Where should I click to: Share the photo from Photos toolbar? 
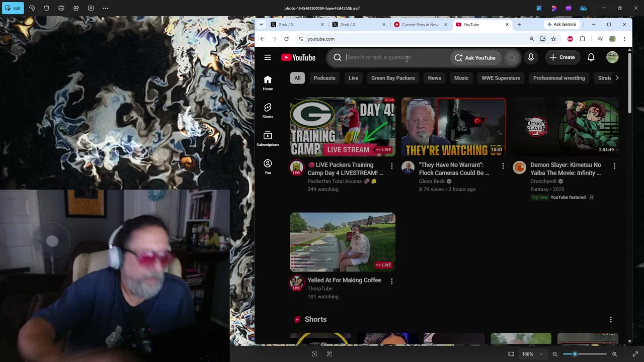[76, 8]
